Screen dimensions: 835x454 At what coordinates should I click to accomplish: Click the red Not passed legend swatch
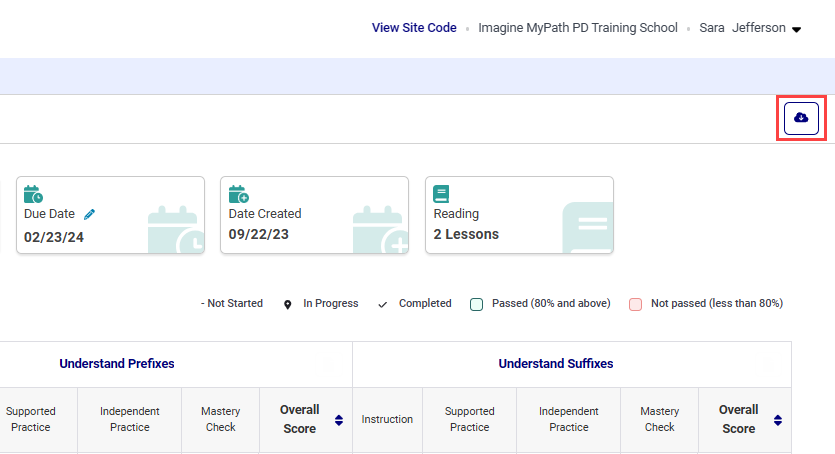(x=635, y=304)
